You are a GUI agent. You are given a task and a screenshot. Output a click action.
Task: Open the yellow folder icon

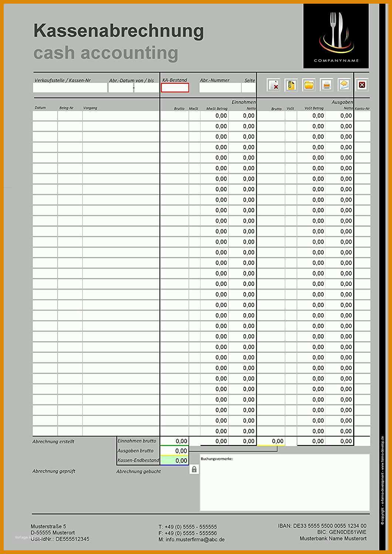(x=309, y=85)
